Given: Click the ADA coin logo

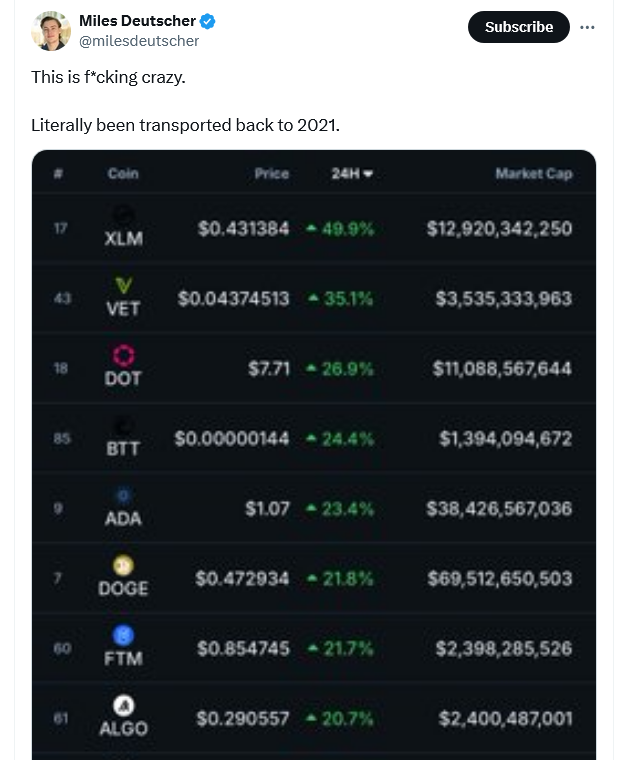Looking at the screenshot, I should point(124,497).
